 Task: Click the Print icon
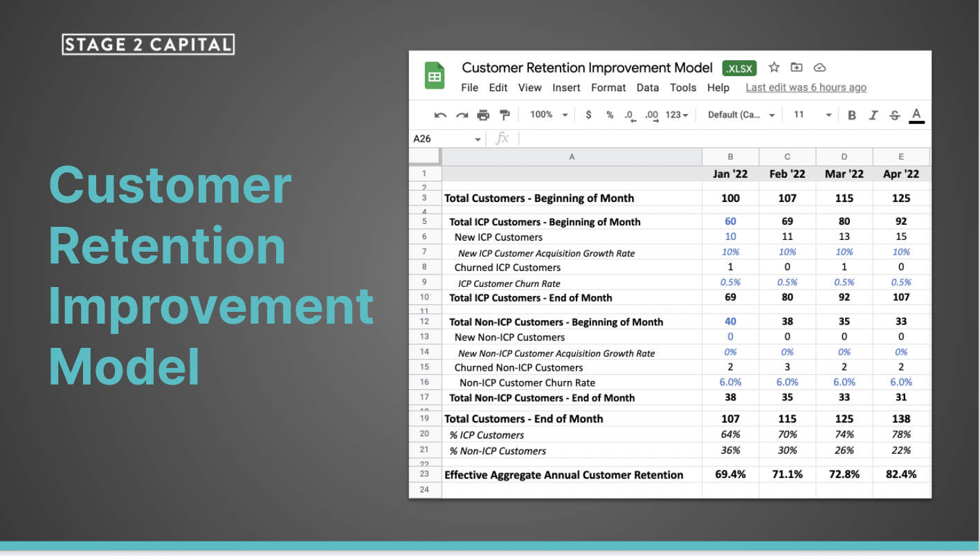(483, 115)
